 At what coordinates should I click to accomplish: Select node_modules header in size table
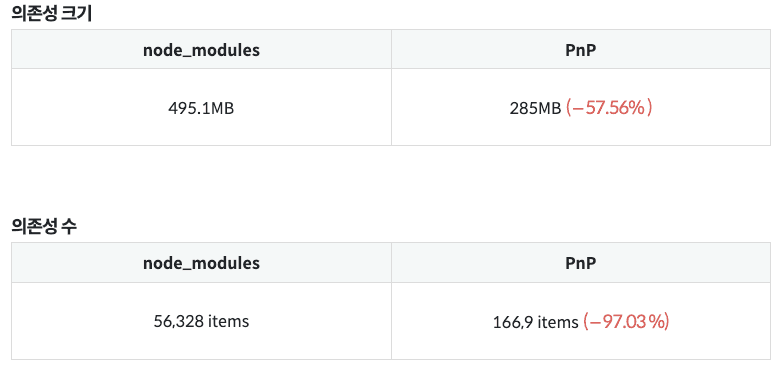pos(201,50)
